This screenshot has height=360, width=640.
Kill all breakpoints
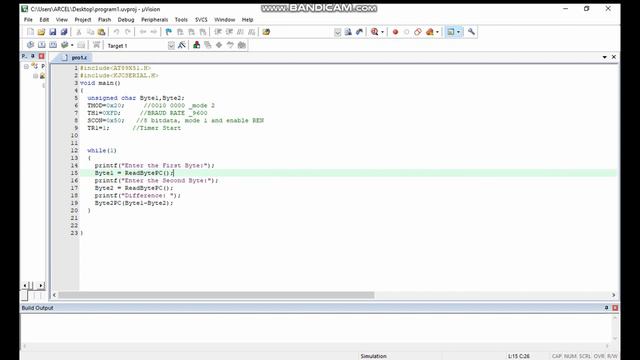pos(429,32)
